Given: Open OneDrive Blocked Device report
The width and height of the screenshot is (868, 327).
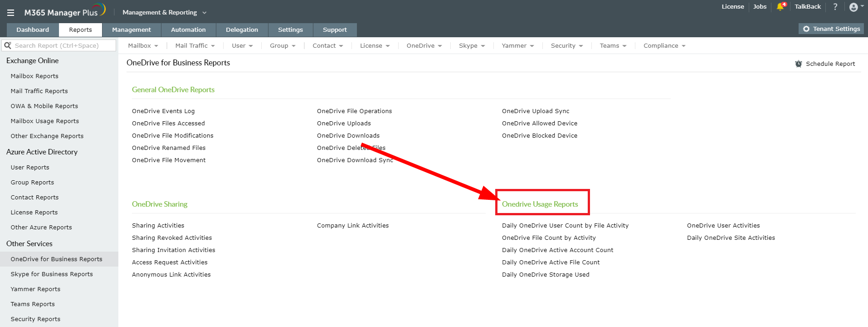Looking at the screenshot, I should coord(540,136).
